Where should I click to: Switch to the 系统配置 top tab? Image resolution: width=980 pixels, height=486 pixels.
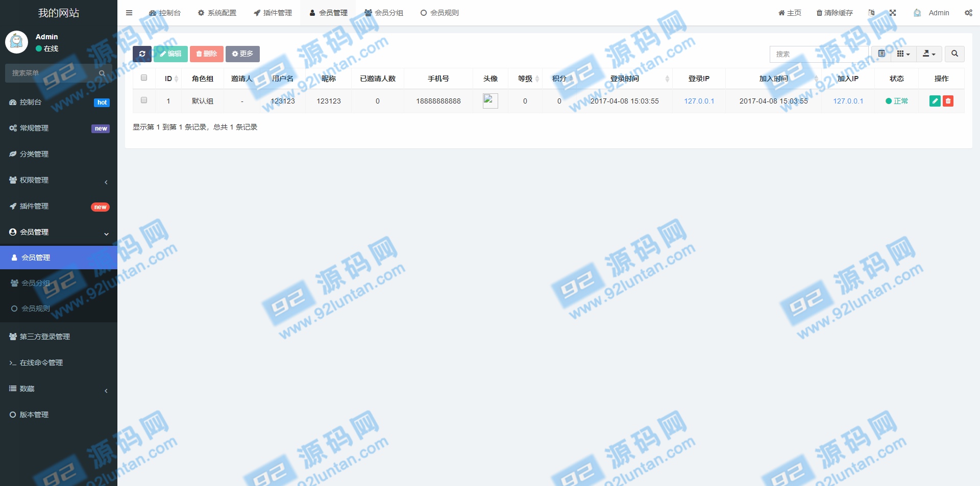tap(217, 13)
